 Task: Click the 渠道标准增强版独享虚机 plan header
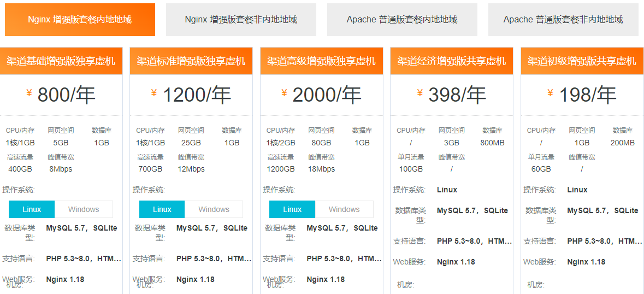tap(191, 61)
